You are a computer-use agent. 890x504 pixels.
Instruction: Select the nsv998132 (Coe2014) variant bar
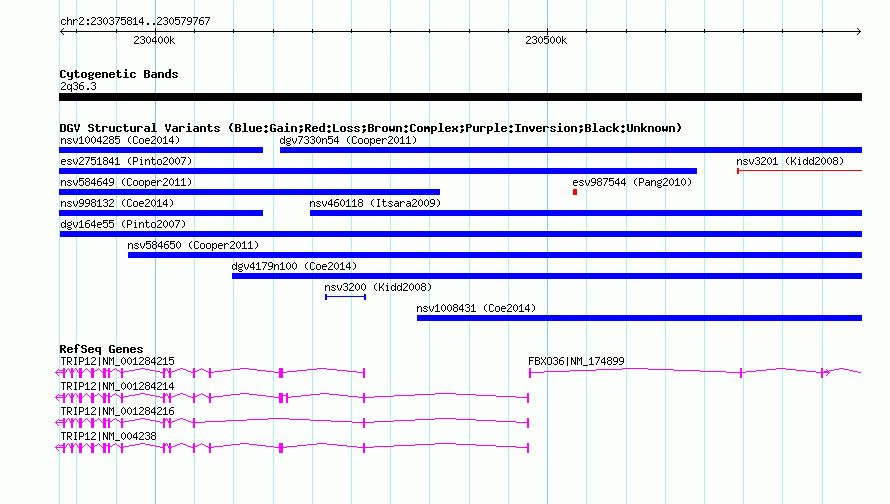click(161, 213)
